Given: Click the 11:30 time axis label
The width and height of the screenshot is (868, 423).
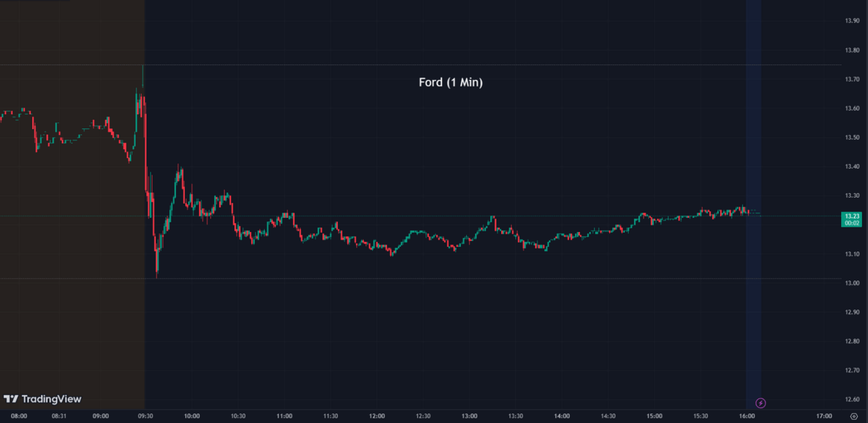Looking at the screenshot, I should coord(331,416).
